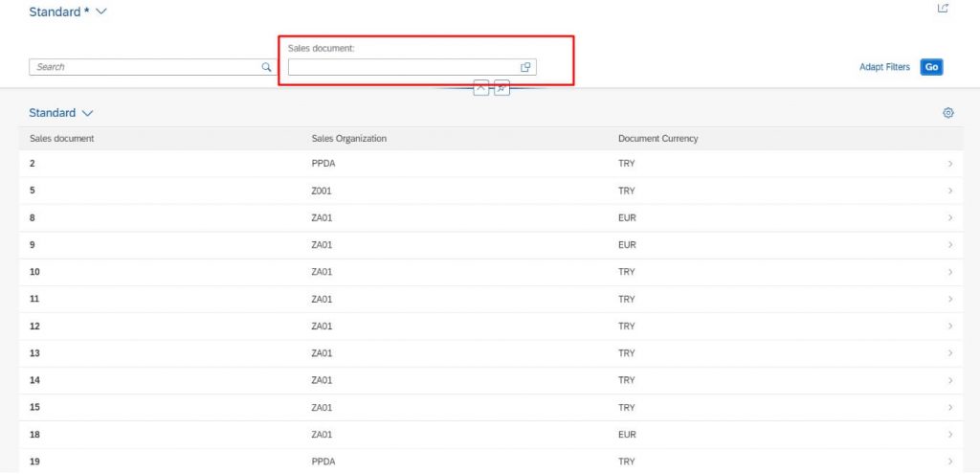Open value help icon in Sales document field

coord(525,67)
